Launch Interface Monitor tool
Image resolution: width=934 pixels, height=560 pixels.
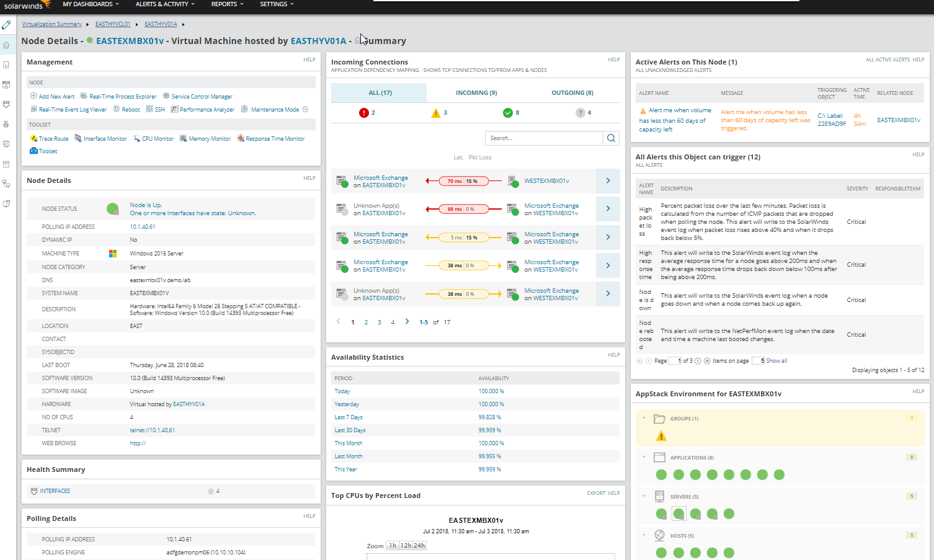click(100, 138)
